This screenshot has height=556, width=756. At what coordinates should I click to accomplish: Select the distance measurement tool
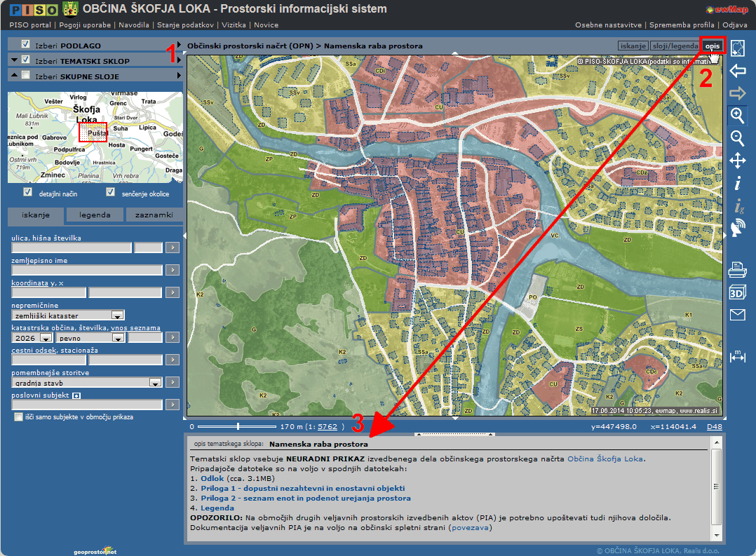click(737, 356)
